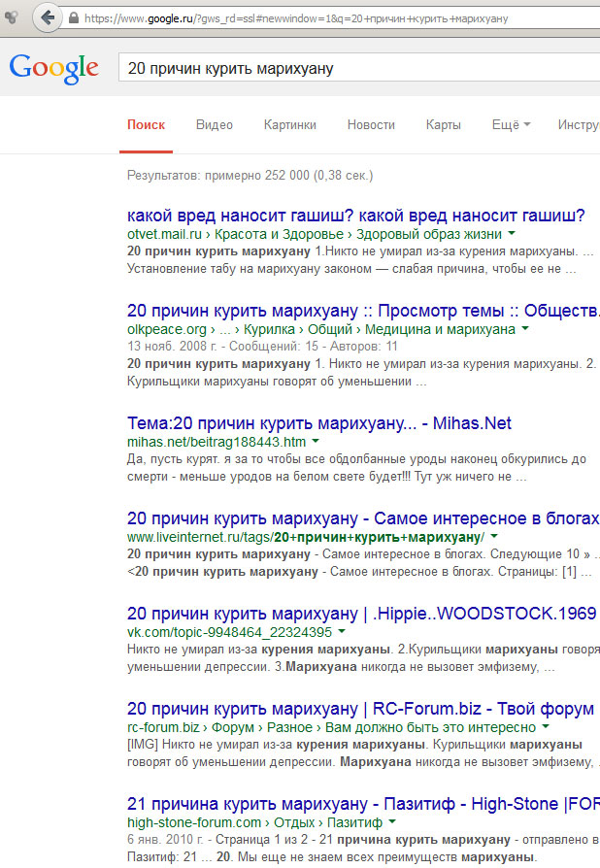Click 'Вам должно быть это интересно' breadcrumb
Screen dimensions: 600x868
(x=431, y=727)
